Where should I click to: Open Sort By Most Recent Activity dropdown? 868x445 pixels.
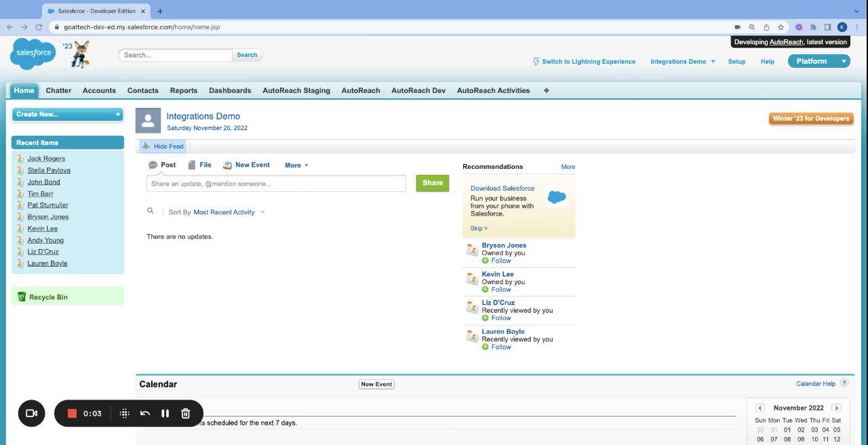click(229, 212)
